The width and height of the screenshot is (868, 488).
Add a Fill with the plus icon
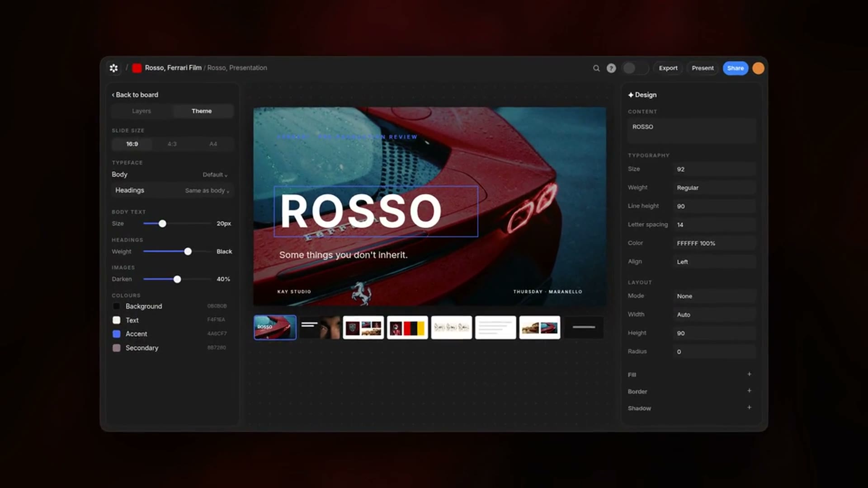749,374
